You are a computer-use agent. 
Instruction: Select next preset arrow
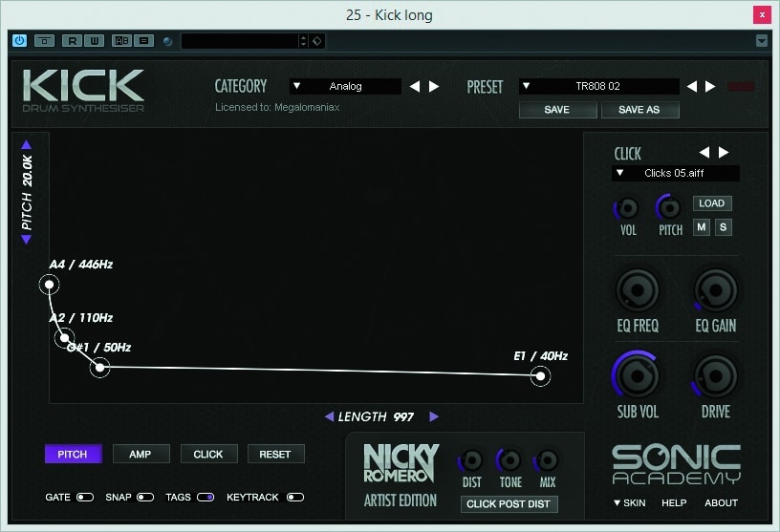tap(710, 87)
